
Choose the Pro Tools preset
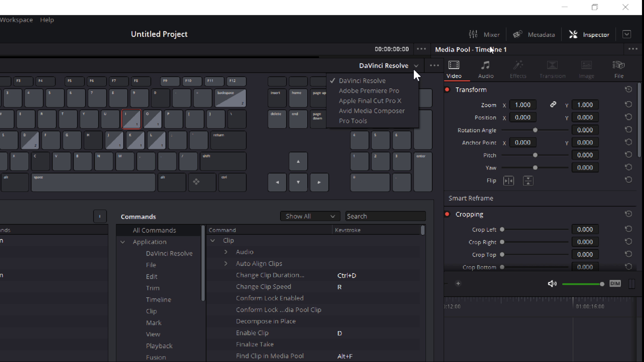click(353, 121)
